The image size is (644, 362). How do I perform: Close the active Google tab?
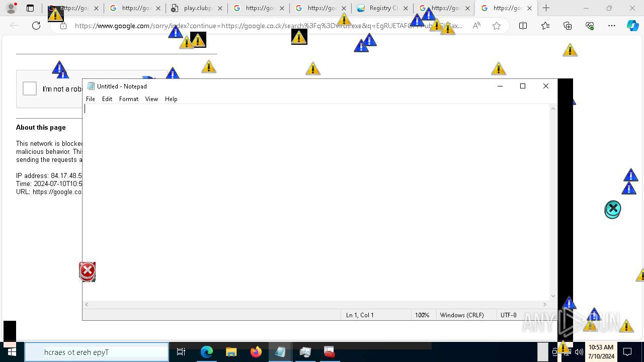tap(529, 8)
